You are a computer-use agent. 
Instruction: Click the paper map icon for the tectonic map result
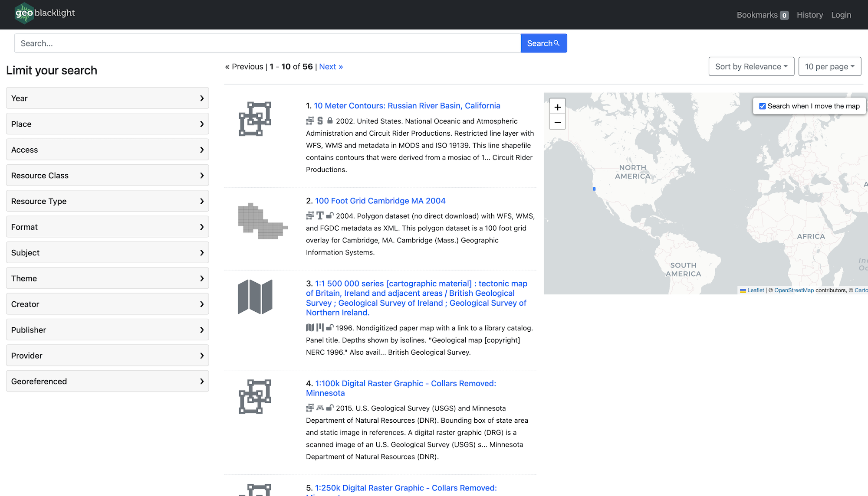[309, 328]
